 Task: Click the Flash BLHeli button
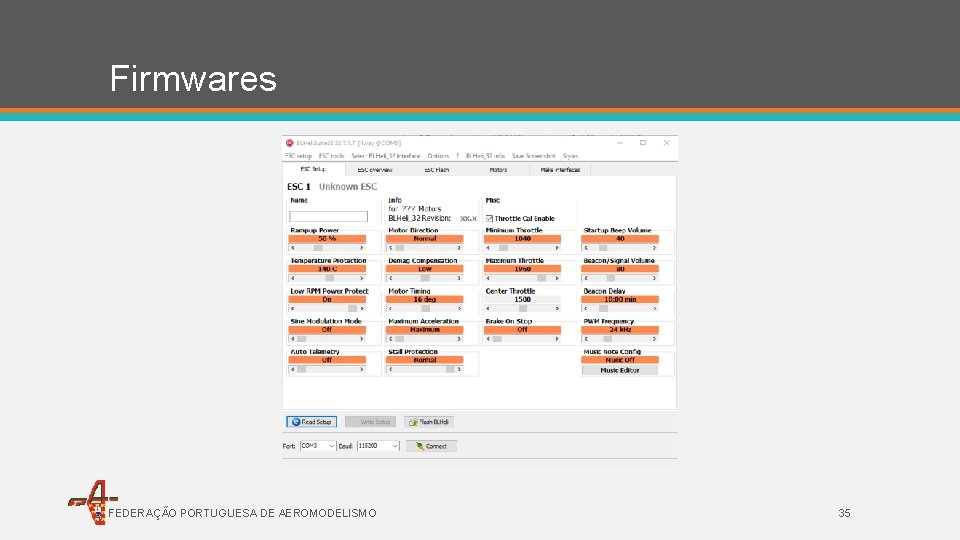(x=429, y=422)
